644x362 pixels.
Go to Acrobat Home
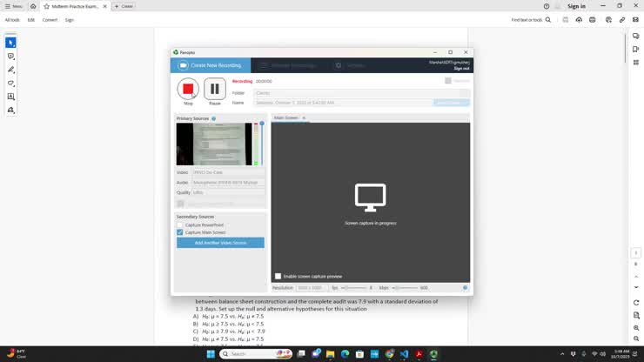pyautogui.click(x=33, y=6)
